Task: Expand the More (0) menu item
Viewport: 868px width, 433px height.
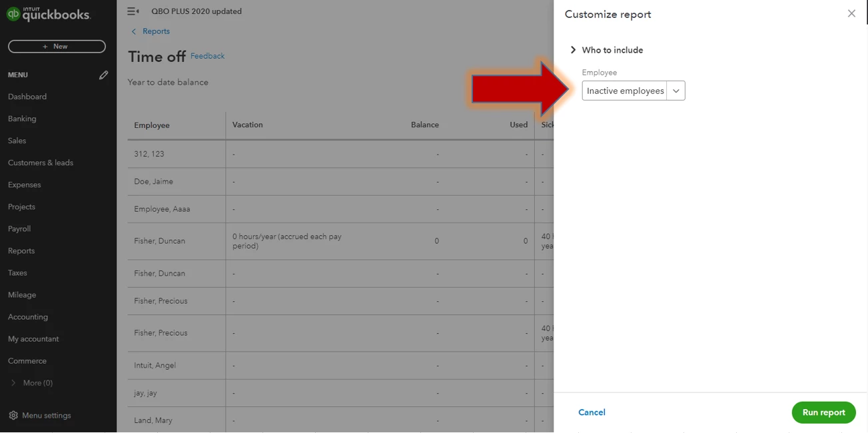Action: (x=33, y=383)
